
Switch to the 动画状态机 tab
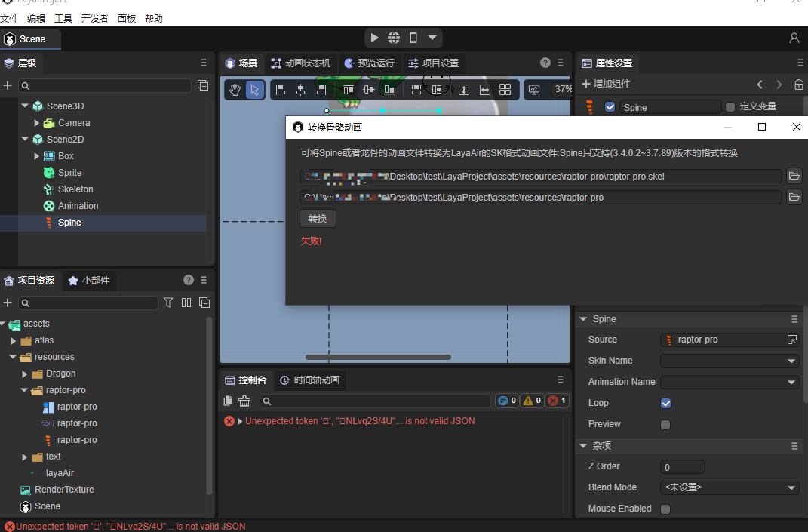301,63
